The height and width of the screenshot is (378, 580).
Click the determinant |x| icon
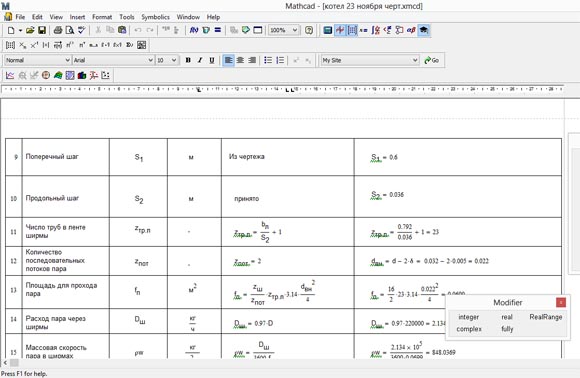[46, 45]
